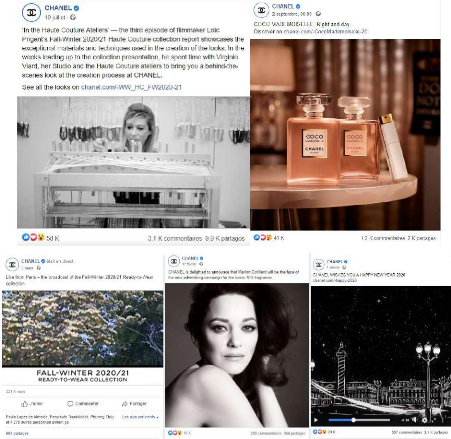Mute the New Year video with the speaker icon
451x439 pixels.
coord(414,420)
